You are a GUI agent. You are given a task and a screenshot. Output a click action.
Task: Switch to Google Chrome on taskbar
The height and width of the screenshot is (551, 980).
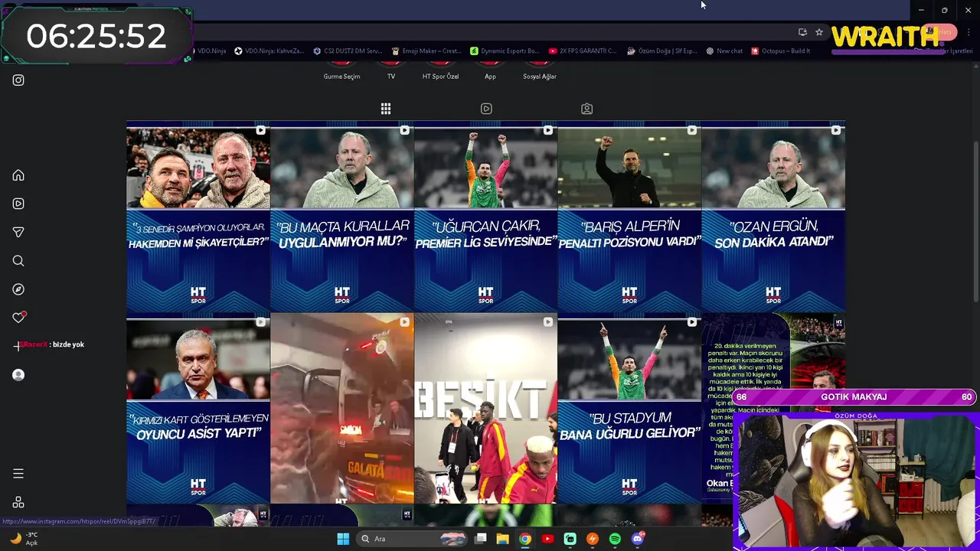click(x=525, y=539)
